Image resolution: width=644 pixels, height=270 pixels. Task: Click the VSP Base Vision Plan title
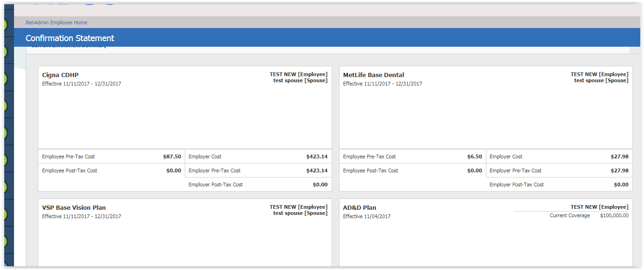[x=74, y=207]
